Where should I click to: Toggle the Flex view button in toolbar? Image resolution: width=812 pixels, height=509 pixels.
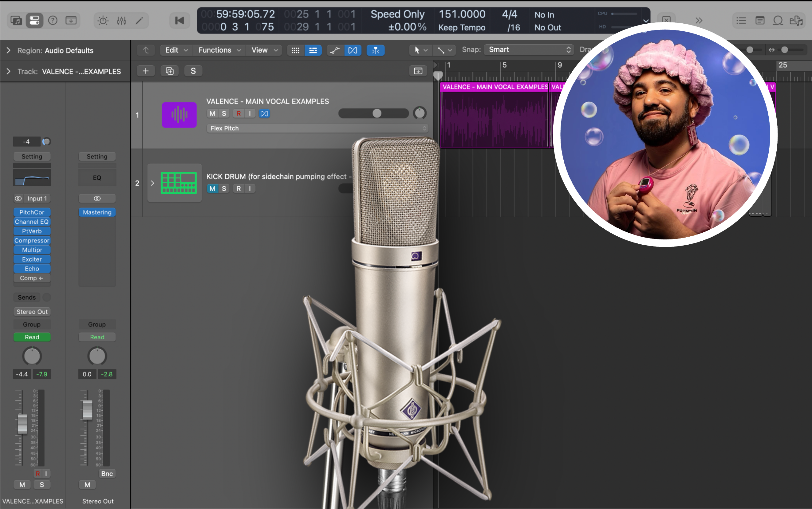click(x=352, y=50)
